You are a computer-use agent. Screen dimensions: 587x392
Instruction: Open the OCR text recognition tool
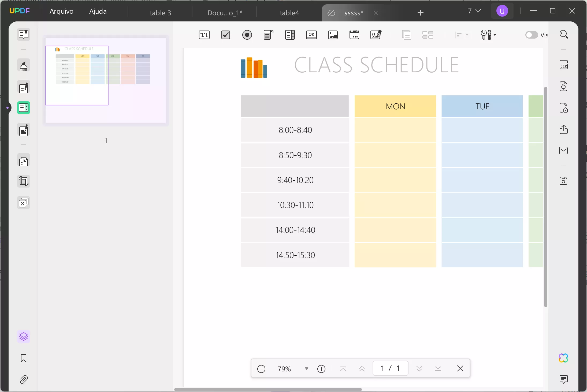pyautogui.click(x=563, y=65)
